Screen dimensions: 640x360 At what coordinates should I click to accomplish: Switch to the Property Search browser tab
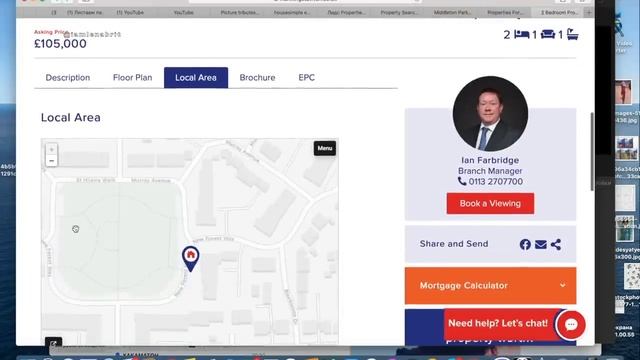[x=399, y=13]
